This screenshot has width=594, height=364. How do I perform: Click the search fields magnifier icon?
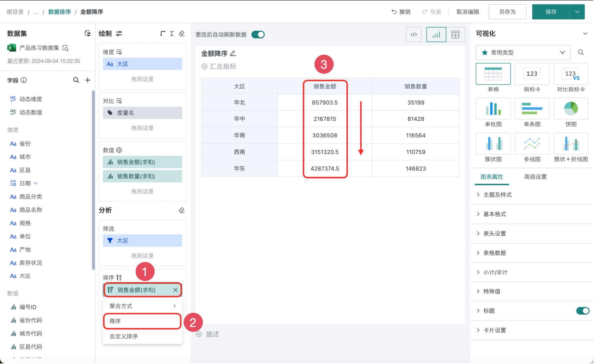click(76, 80)
